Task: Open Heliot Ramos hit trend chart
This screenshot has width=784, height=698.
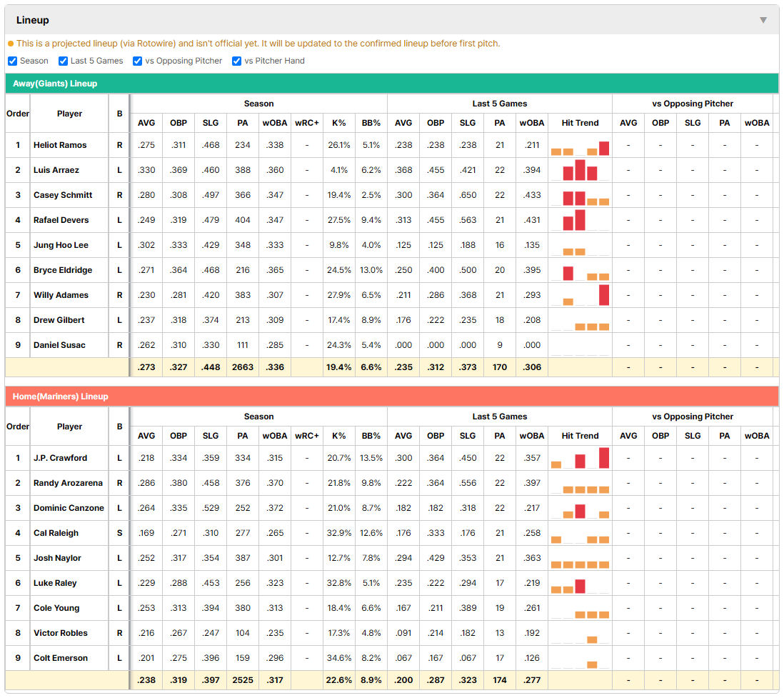Action: pyautogui.click(x=580, y=146)
